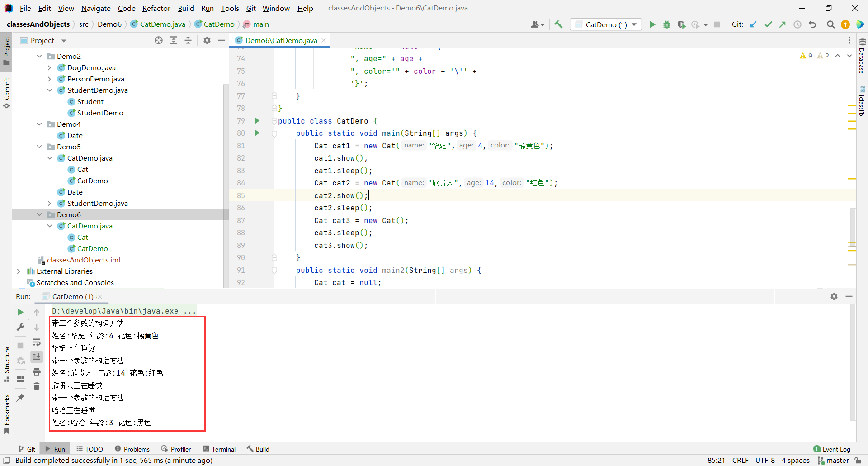Toggle scroll to end in Run console
The width and height of the screenshot is (868, 466).
point(37,357)
